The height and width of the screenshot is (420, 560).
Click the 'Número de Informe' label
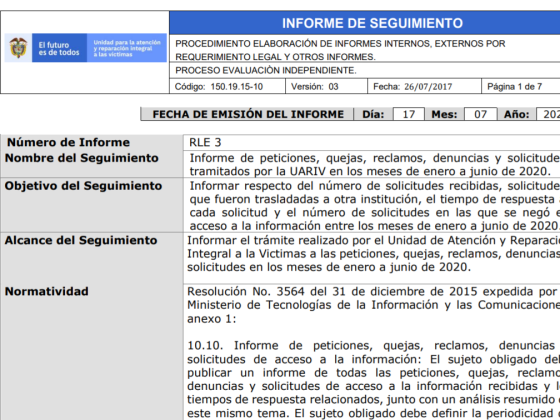tap(69, 142)
